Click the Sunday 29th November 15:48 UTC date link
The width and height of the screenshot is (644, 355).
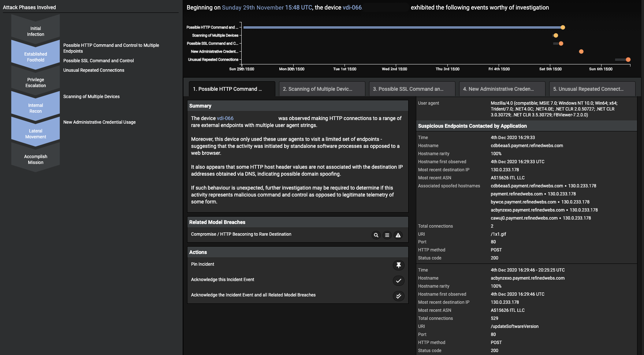pyautogui.click(x=267, y=7)
